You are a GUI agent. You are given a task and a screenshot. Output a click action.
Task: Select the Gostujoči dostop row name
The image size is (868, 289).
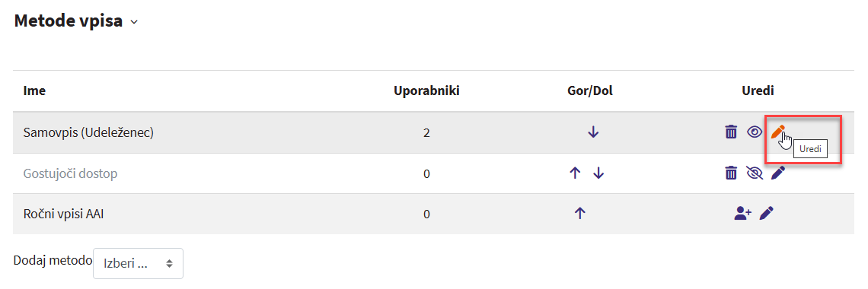click(70, 173)
